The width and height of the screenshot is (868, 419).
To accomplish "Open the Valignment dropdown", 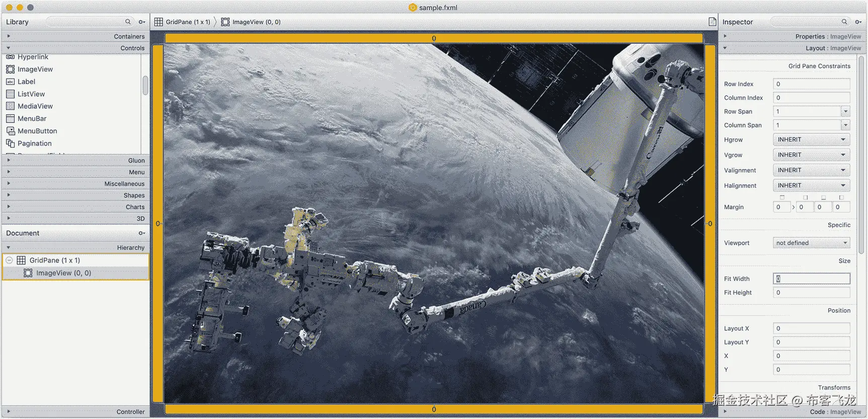I will [x=812, y=170].
